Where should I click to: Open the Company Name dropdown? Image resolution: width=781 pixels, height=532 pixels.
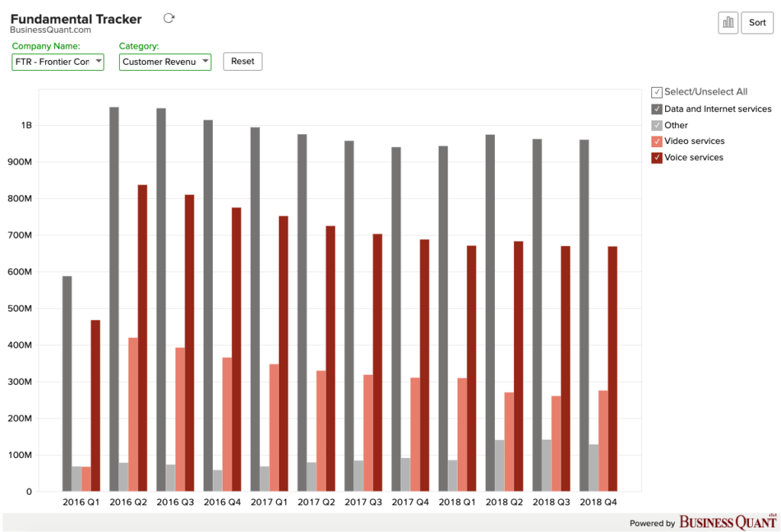(x=58, y=62)
